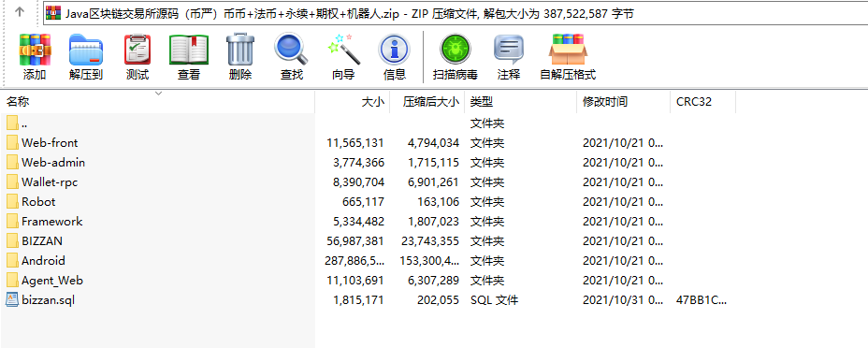Open the View (查看) book icon
This screenshot has height=348, width=868.
(189, 57)
